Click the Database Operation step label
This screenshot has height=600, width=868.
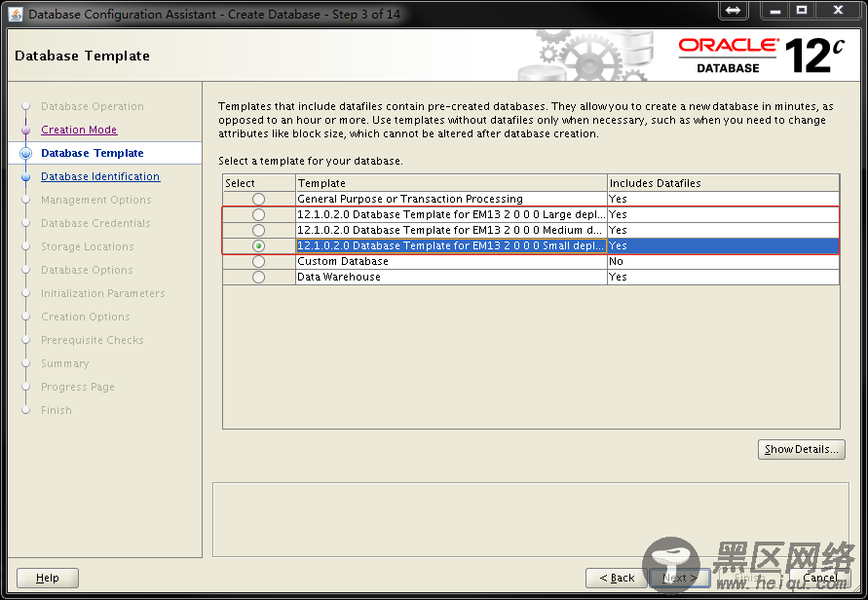[x=93, y=106]
